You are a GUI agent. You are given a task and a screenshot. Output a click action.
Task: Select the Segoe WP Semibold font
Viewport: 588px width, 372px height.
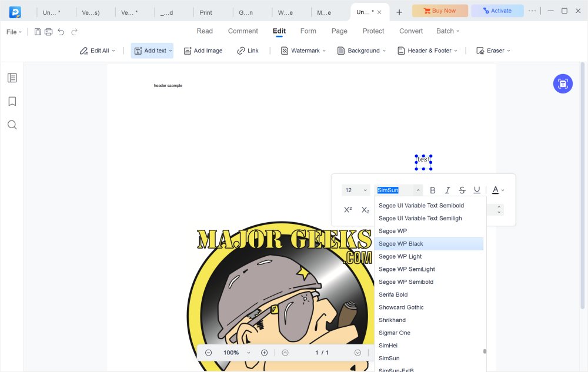pyautogui.click(x=429, y=281)
